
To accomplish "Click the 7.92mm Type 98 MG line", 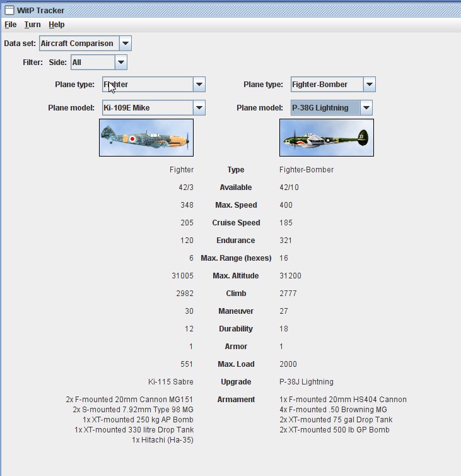I will coord(133,410).
